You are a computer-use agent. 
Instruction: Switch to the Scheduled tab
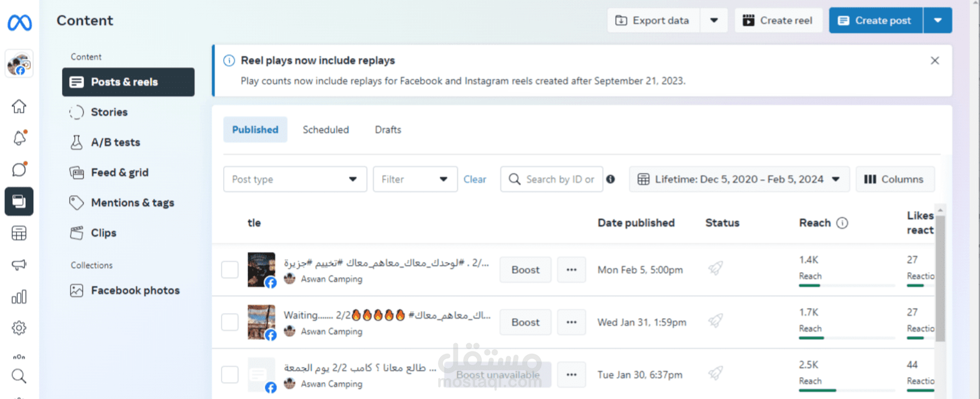[x=326, y=130]
